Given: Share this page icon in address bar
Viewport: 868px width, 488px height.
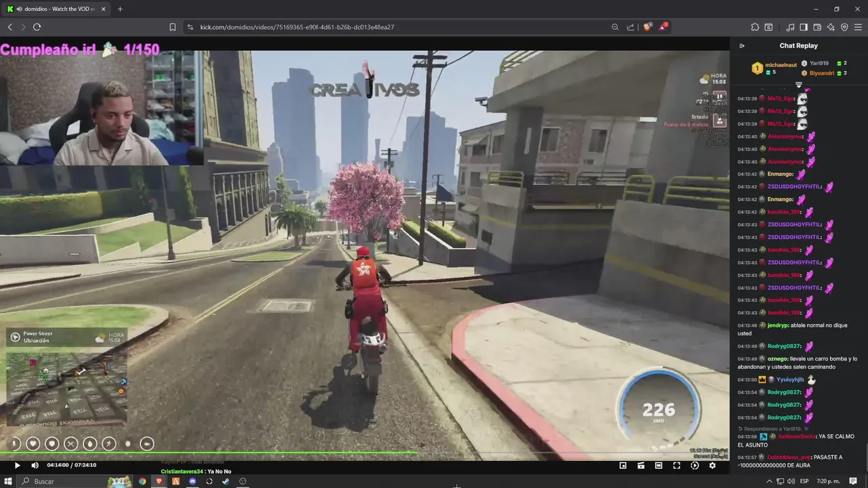Looking at the screenshot, I should (631, 27).
